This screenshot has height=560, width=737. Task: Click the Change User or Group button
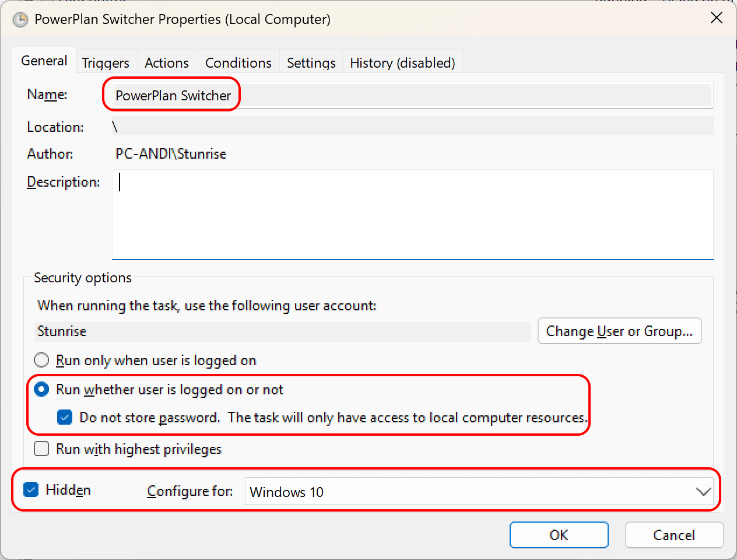pos(619,331)
